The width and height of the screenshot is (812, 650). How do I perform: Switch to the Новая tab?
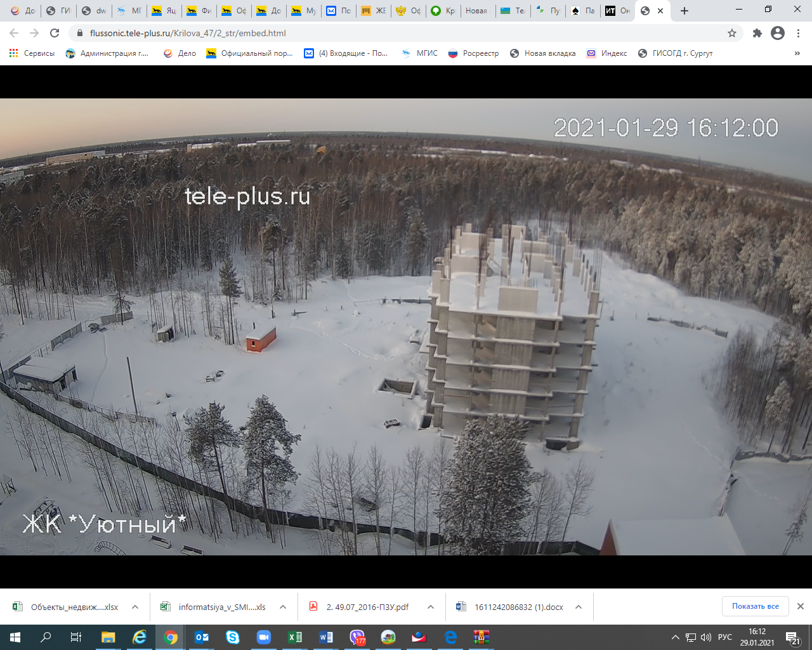pos(476,11)
